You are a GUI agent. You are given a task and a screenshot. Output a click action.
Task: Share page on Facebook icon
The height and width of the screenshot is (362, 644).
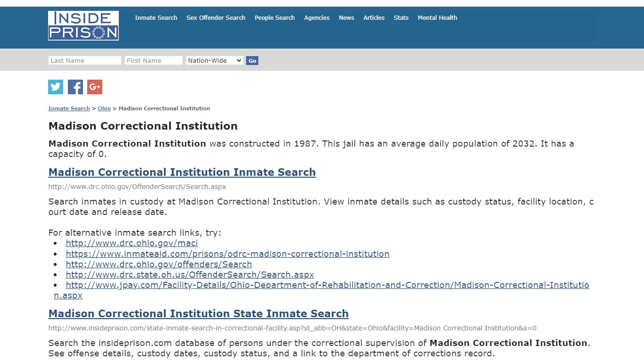tap(75, 87)
